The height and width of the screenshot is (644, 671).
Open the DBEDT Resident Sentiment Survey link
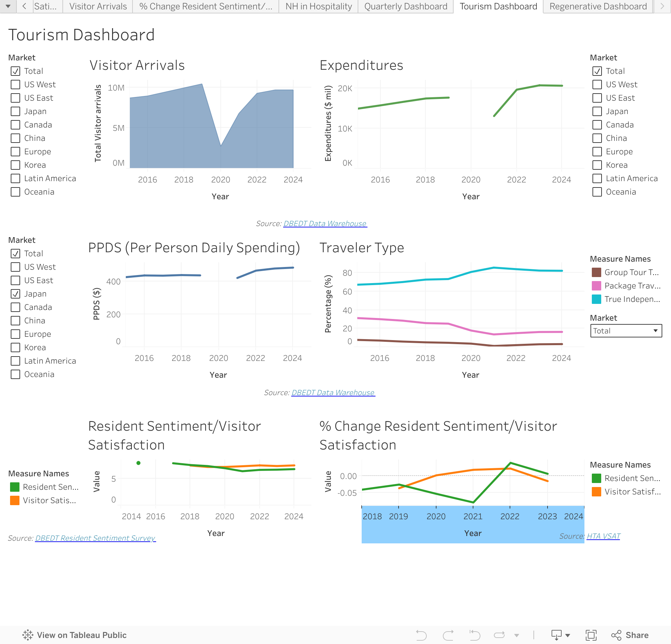pyautogui.click(x=95, y=538)
